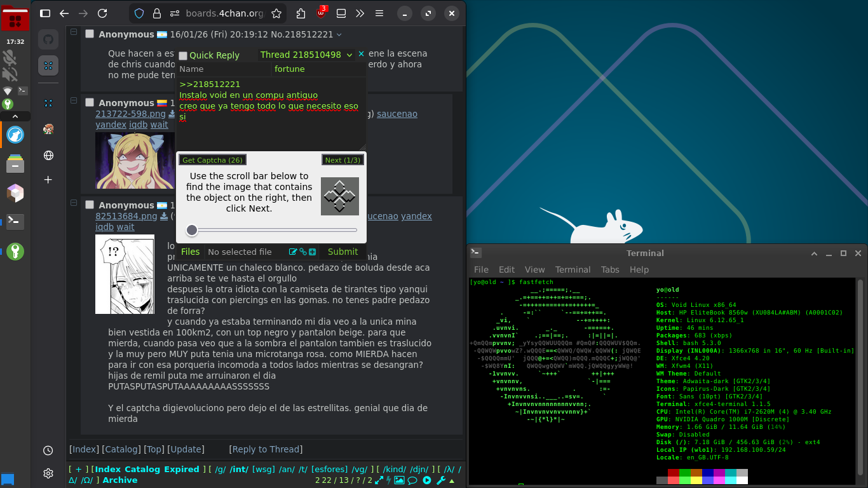Open the speech bubble icon in footer
This screenshot has width=868, height=488.
point(412,480)
